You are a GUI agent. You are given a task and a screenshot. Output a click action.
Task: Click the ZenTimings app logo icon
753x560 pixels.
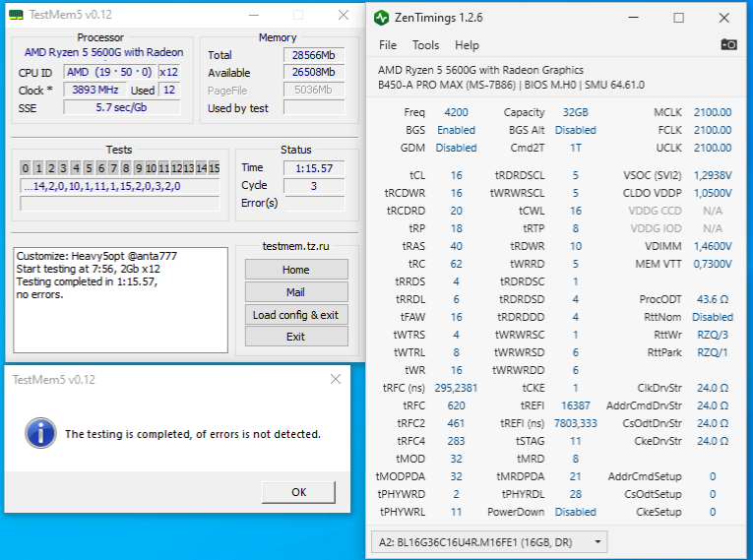tap(381, 18)
